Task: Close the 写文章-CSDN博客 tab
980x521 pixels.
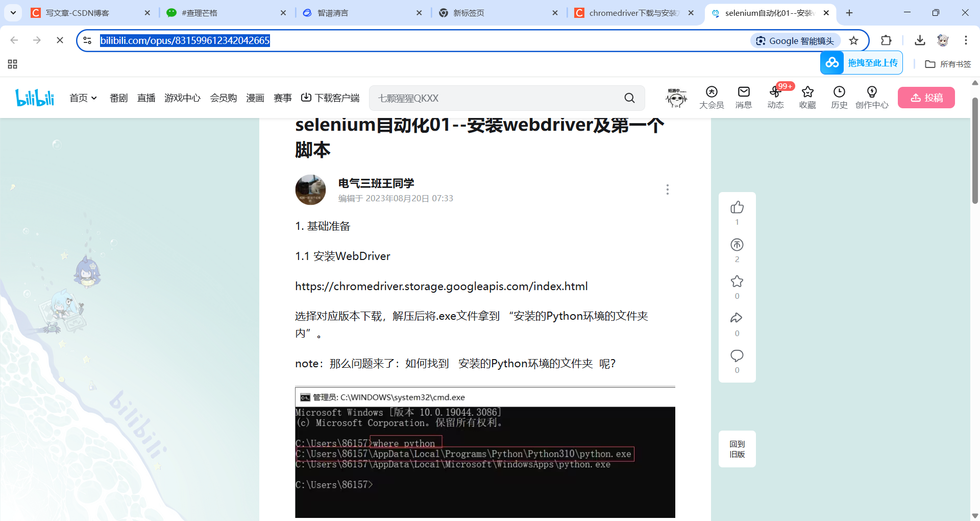Action: 148,13
